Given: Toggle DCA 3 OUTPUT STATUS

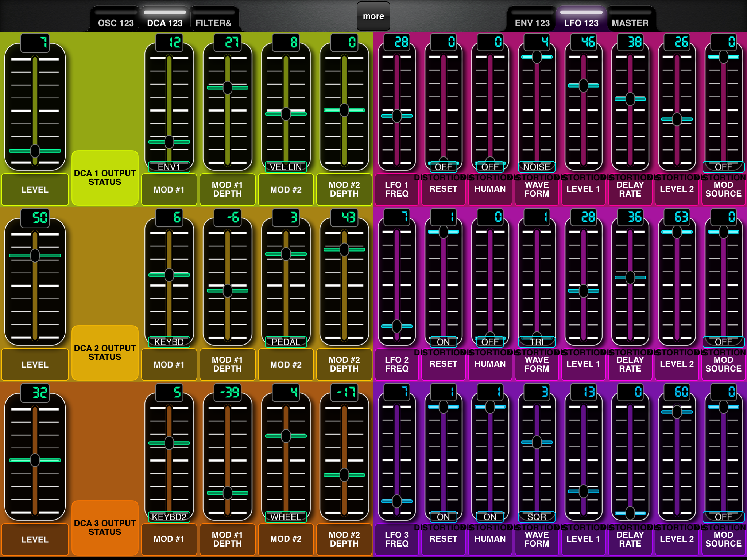Looking at the screenshot, I should 105,528.
